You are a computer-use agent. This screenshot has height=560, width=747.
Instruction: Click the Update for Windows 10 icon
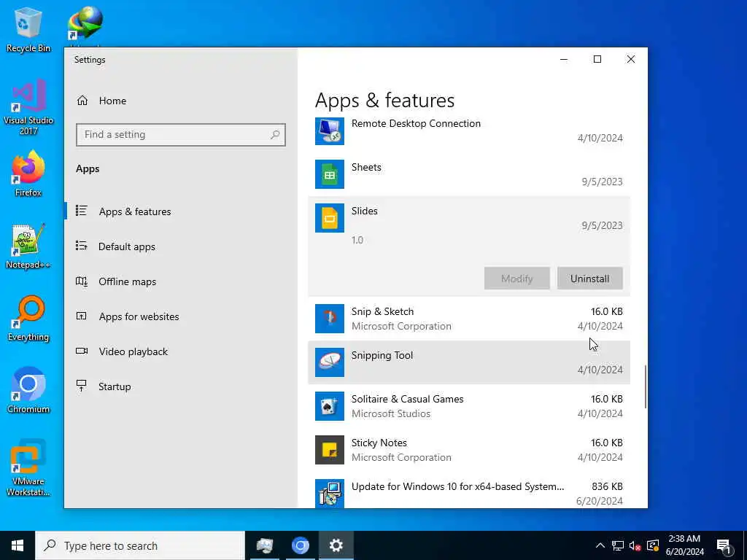(x=329, y=493)
